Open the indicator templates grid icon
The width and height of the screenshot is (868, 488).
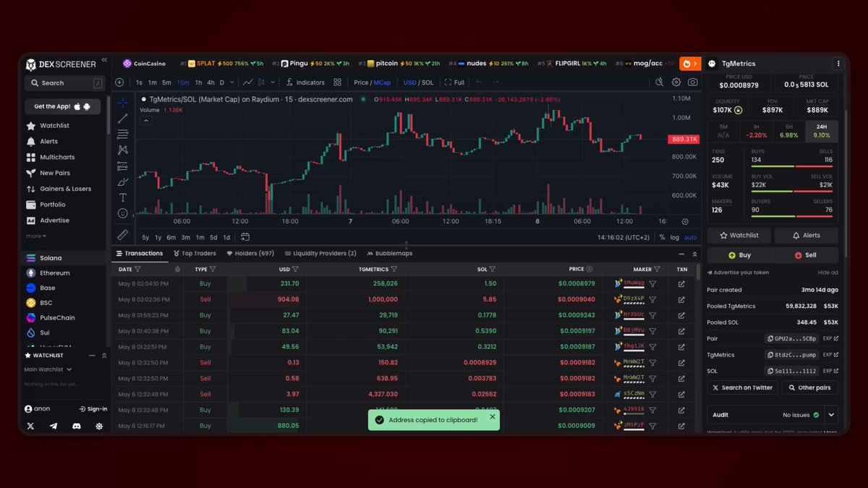[337, 82]
